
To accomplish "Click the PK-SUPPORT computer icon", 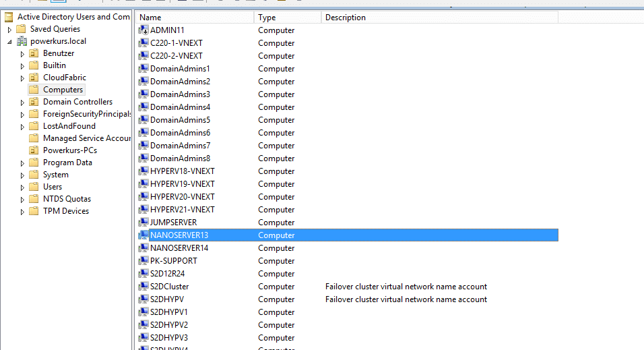I will (x=143, y=260).
